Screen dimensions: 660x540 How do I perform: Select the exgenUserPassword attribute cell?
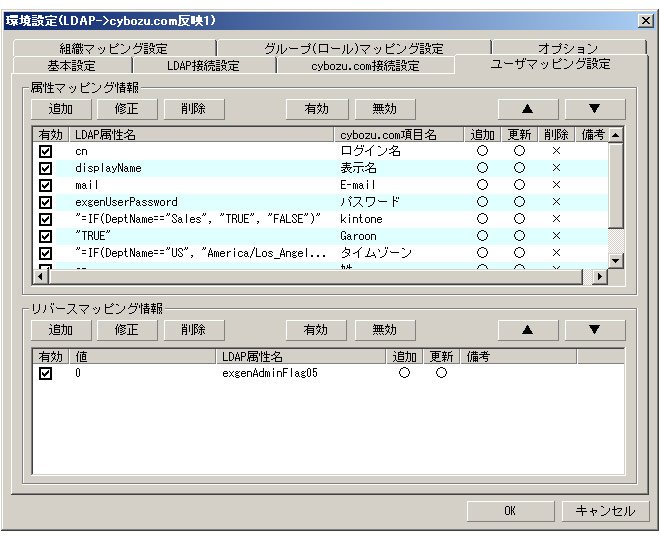coord(126,202)
